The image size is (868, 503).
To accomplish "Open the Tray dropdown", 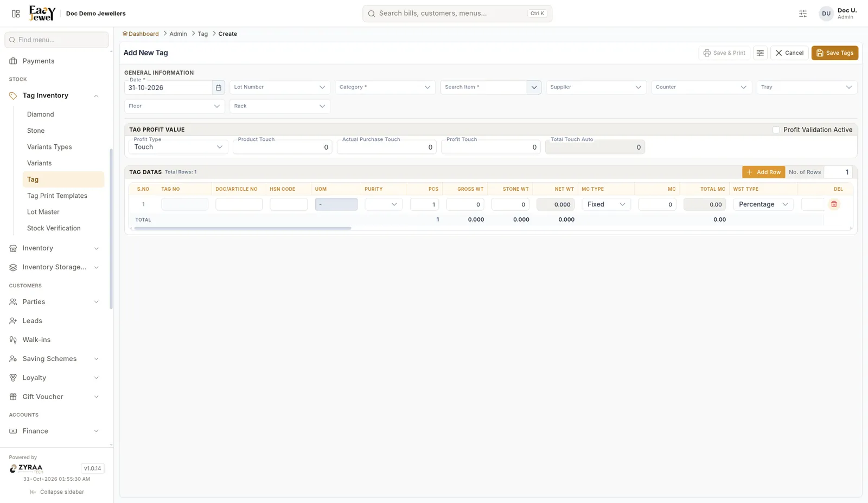I will (x=807, y=87).
